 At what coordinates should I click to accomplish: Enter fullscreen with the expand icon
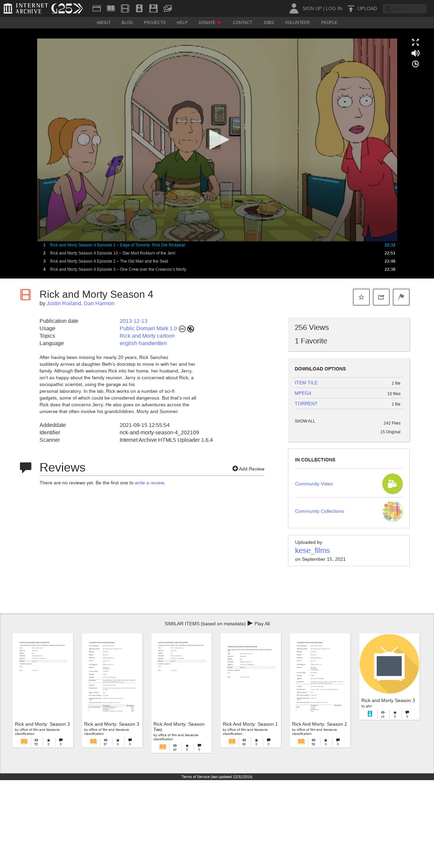[x=415, y=42]
